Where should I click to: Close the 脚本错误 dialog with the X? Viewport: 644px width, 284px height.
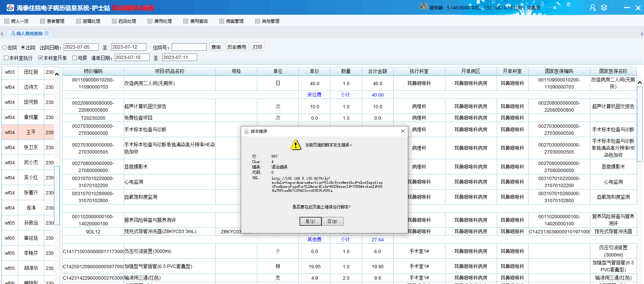tap(403, 131)
